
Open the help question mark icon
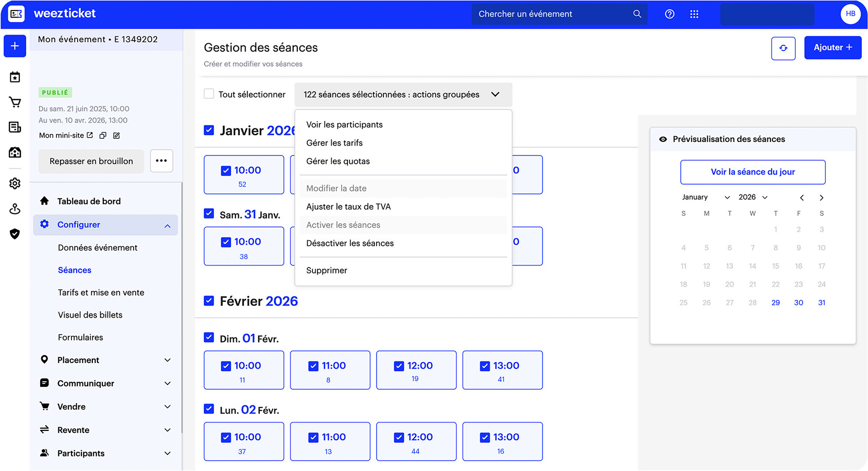point(669,14)
